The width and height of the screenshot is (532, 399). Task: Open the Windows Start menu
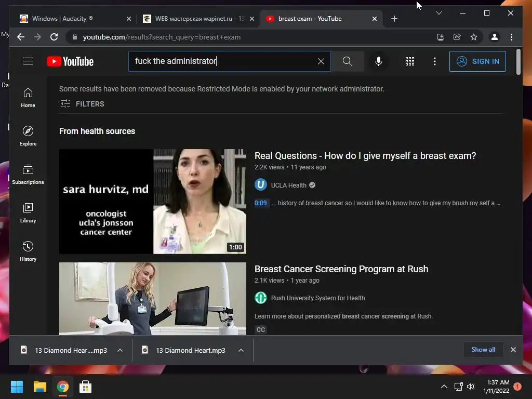click(17, 387)
